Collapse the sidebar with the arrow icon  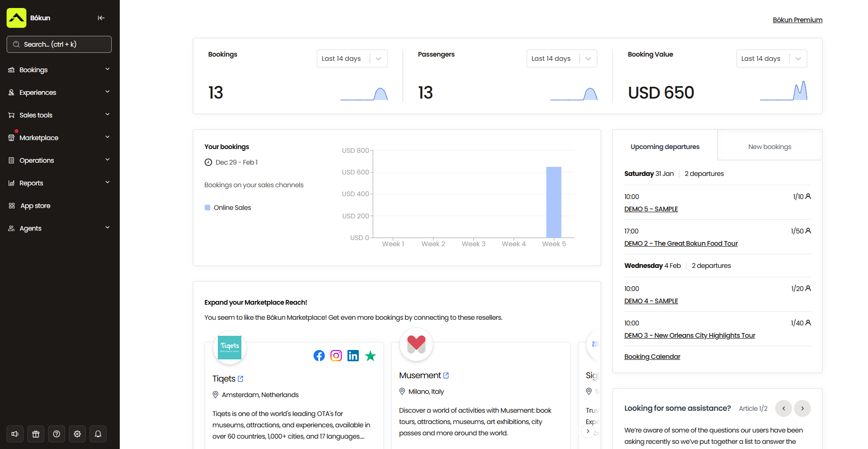click(101, 18)
